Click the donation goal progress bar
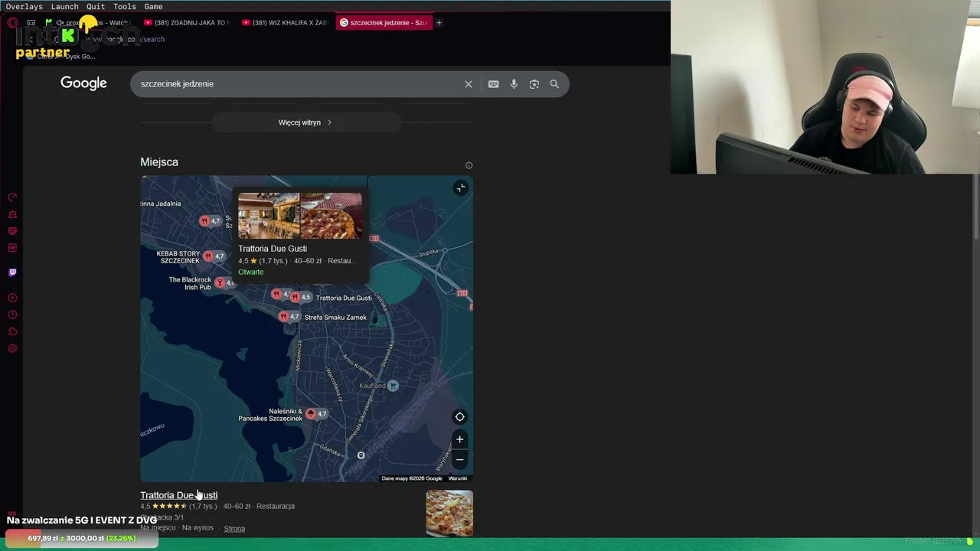 click(82, 539)
